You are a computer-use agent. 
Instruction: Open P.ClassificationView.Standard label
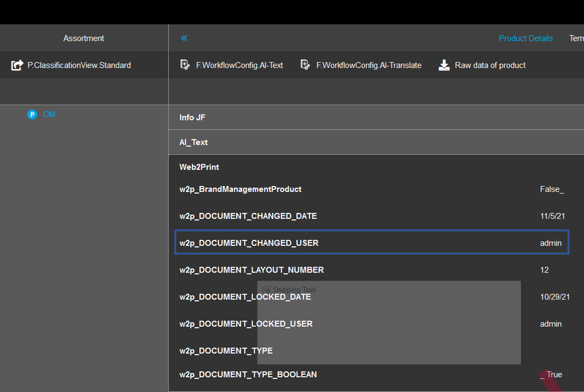[x=79, y=65]
